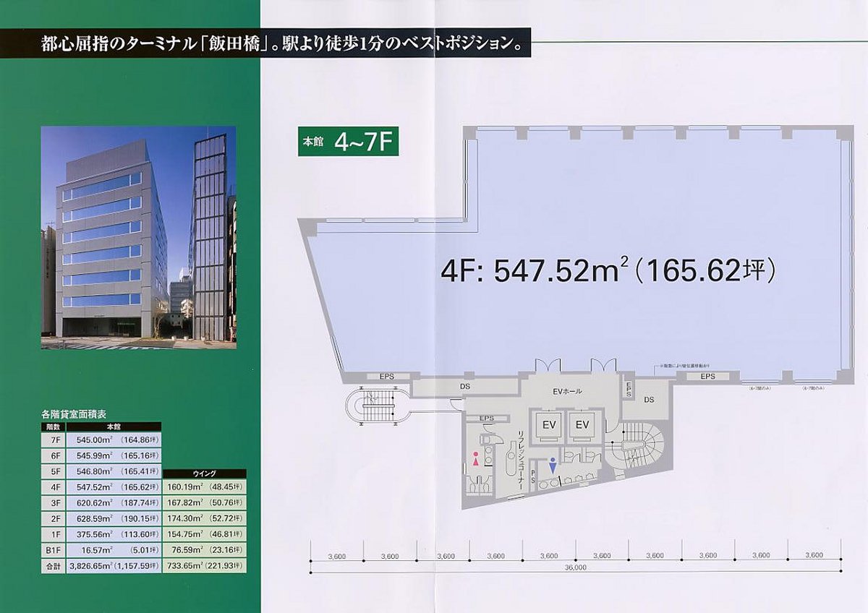Viewport: 868px width, 613px height.
Task: Select the left EV elevator box
Action: click(548, 425)
